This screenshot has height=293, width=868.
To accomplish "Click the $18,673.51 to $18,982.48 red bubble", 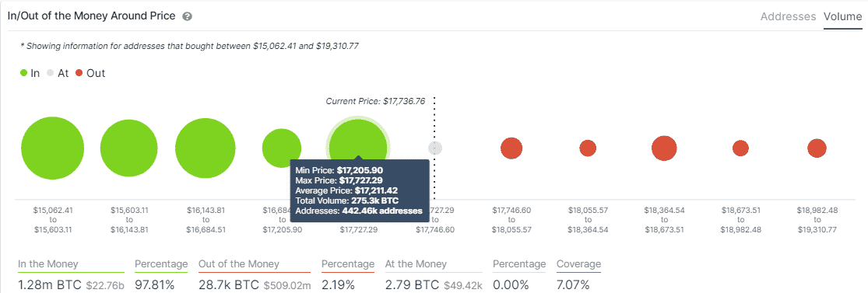I will click(x=740, y=148).
